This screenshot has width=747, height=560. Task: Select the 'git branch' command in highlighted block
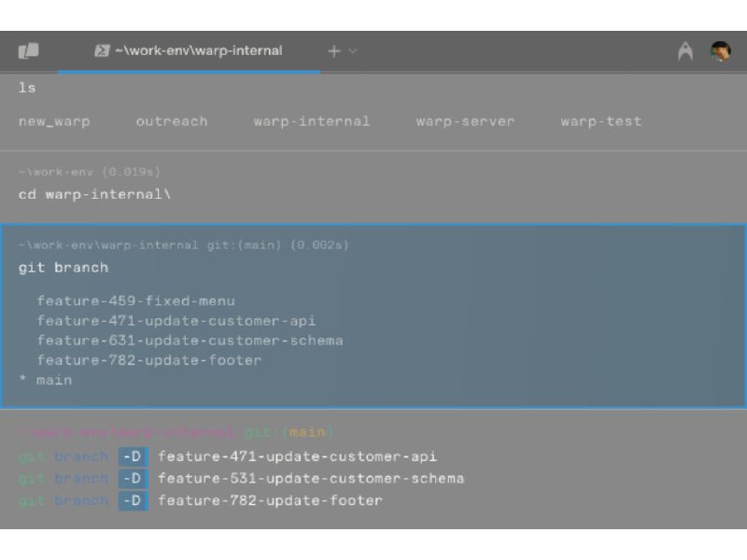pos(63,268)
